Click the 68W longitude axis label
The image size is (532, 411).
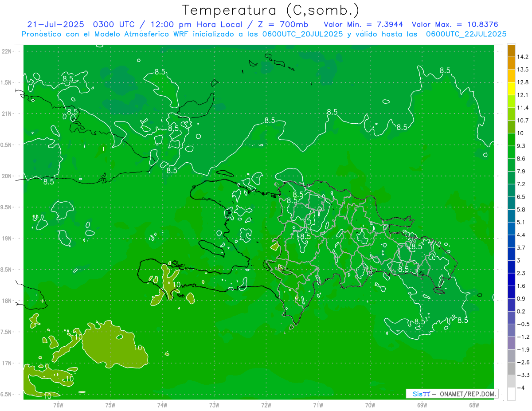[x=474, y=405]
